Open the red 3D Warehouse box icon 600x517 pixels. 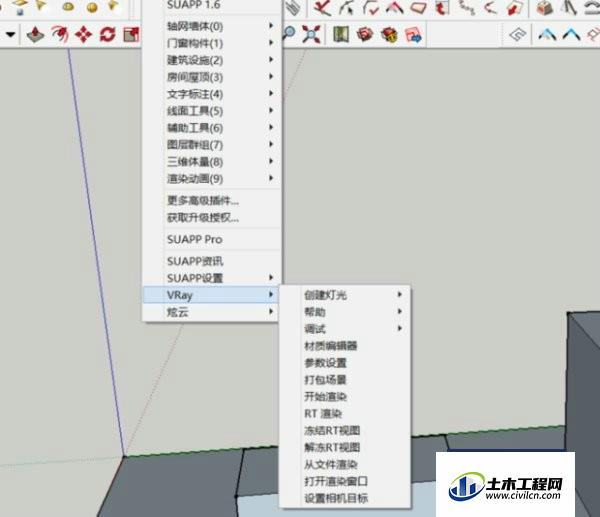(365, 35)
